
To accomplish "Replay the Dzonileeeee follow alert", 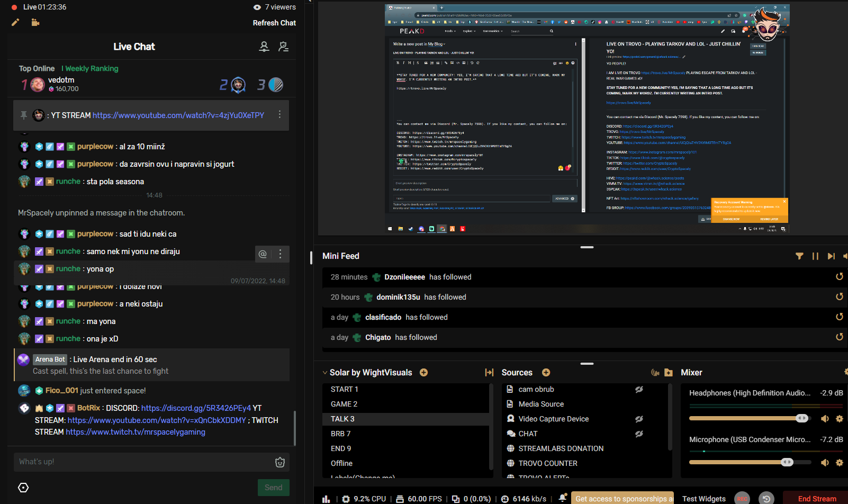I will pos(839,277).
